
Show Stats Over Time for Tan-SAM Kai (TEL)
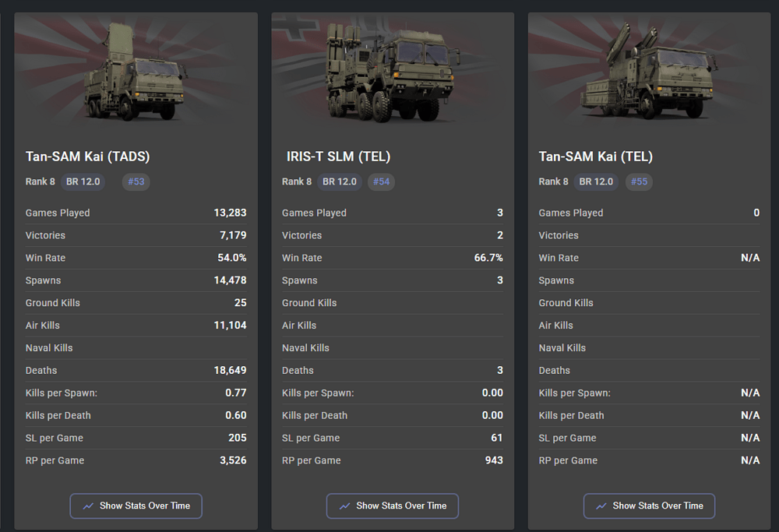649,506
